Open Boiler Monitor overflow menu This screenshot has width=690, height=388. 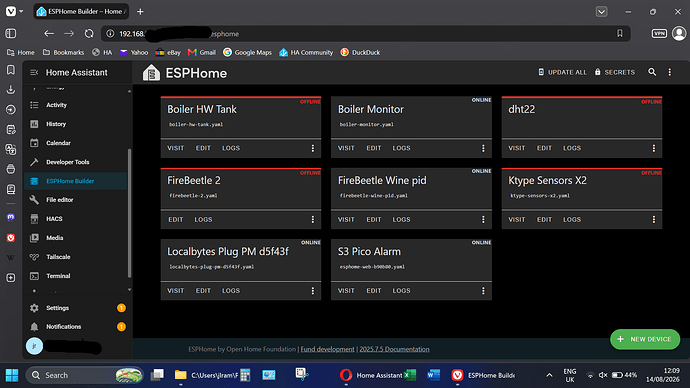(x=483, y=148)
